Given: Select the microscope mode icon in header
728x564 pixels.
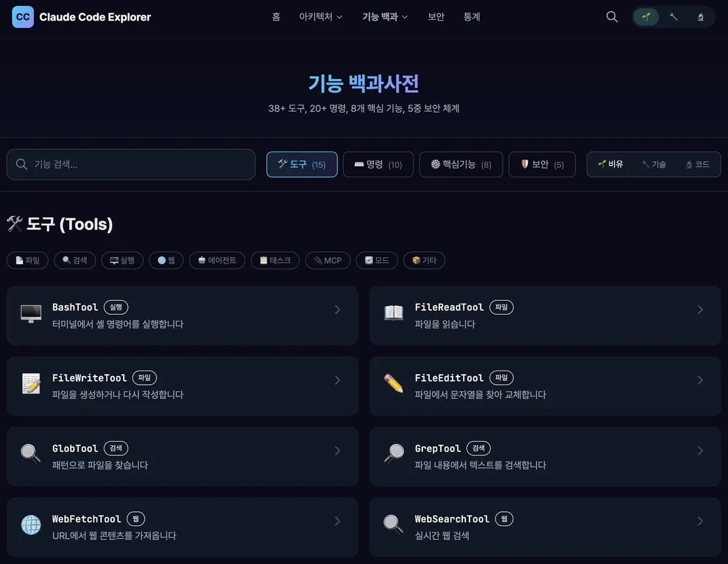Looking at the screenshot, I should click(701, 17).
